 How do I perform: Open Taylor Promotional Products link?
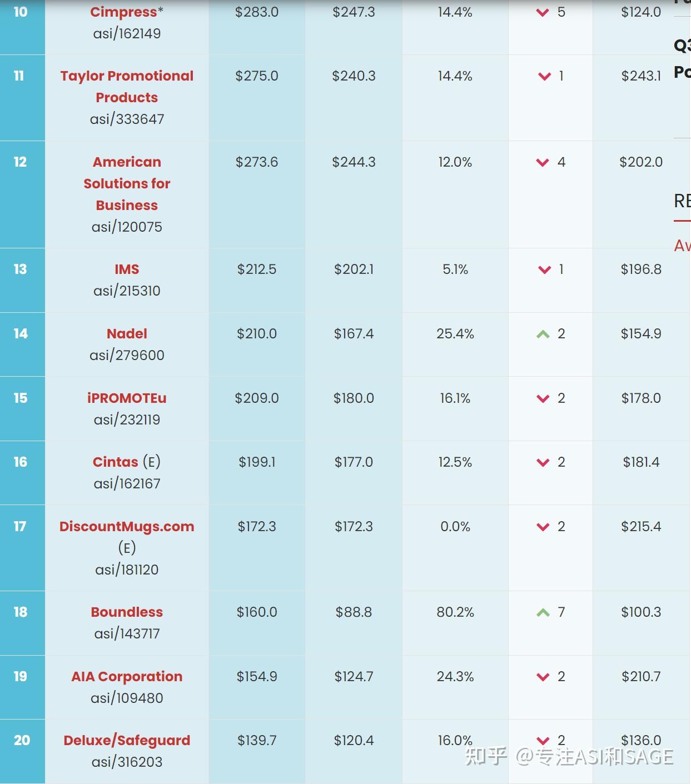(127, 86)
